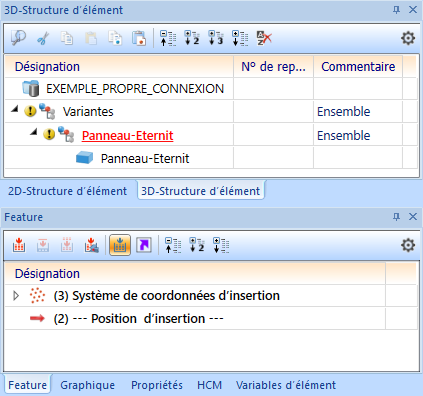Toggle the purple arrow icon in Feature toolbar
This screenshot has width=423, height=396.
pos(144,245)
